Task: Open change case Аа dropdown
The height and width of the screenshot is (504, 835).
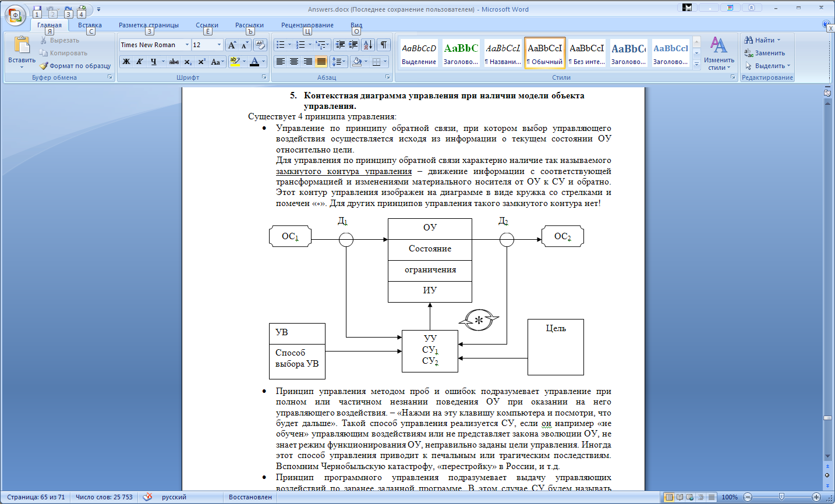Action: click(217, 62)
